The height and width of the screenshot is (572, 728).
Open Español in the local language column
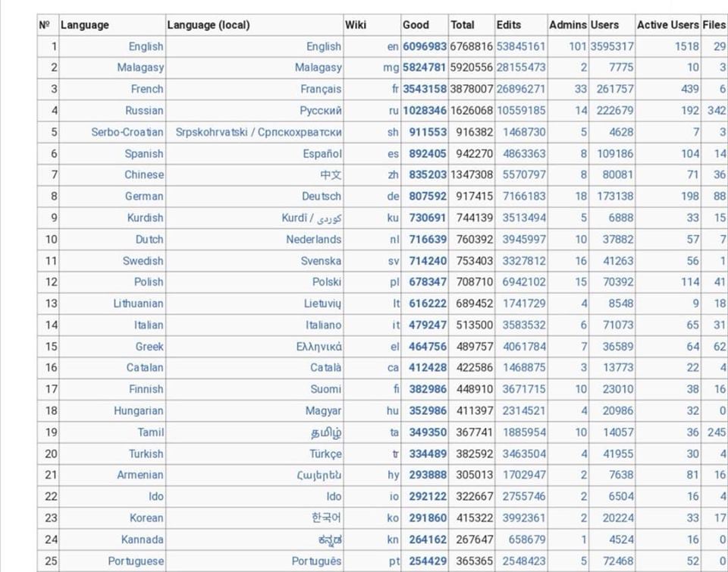coord(322,153)
